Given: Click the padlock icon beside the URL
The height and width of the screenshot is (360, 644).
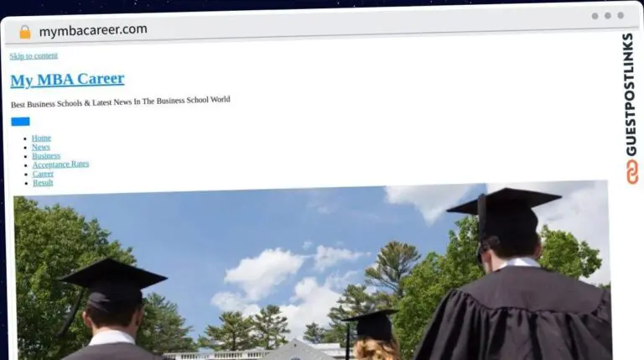Looking at the screenshot, I should [x=25, y=32].
